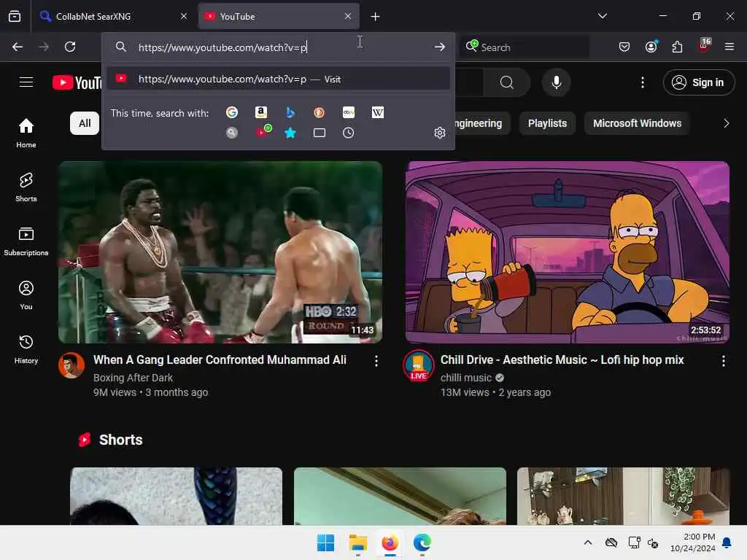Open Subscriptions in the sidebar
Screen dimensions: 747x560
point(26,241)
